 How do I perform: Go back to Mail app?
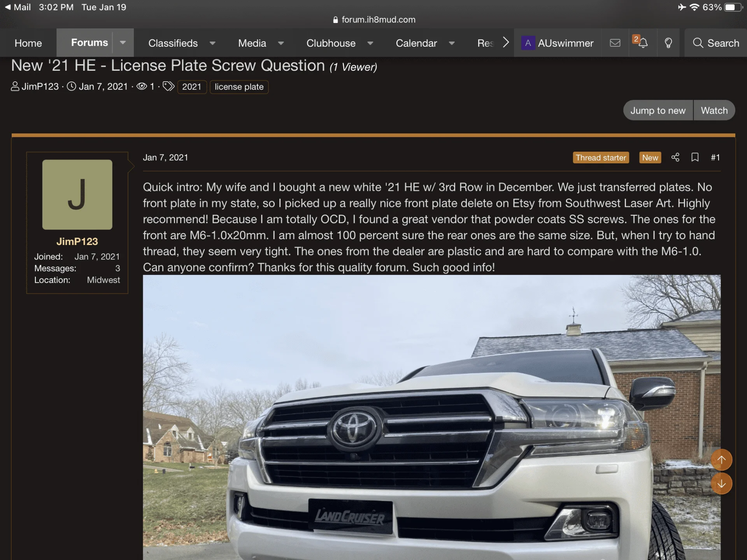click(18, 7)
